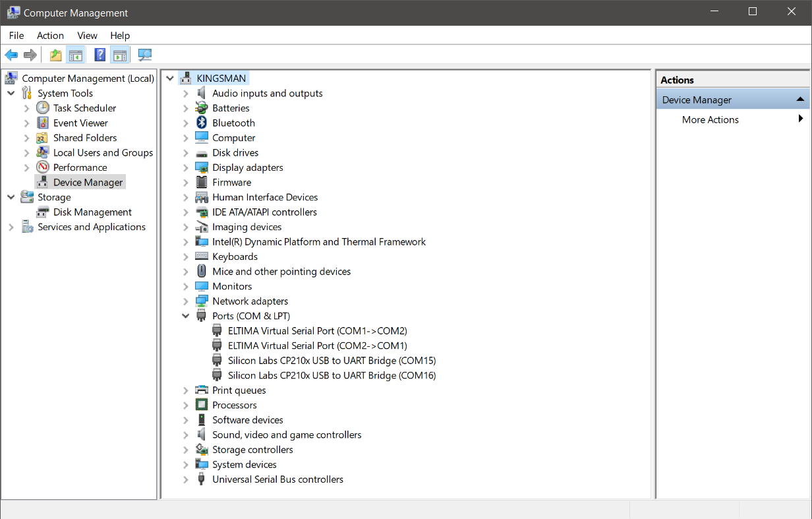This screenshot has width=812, height=519.
Task: Select Disk Management under Storage
Action: (x=92, y=212)
